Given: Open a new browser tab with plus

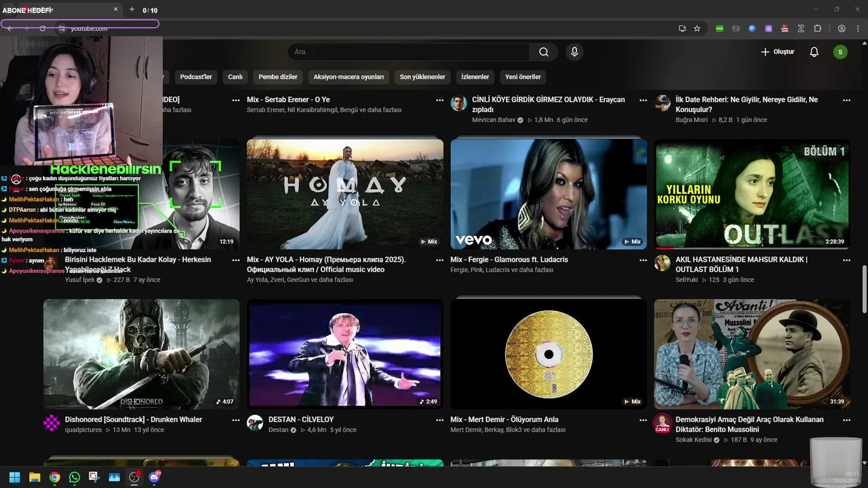Looking at the screenshot, I should coord(132,9).
